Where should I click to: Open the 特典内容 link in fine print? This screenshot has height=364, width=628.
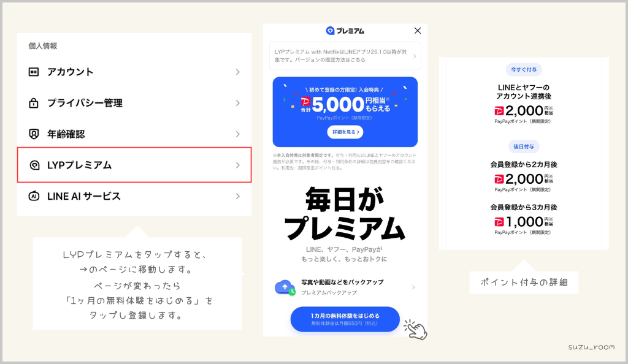(378, 162)
